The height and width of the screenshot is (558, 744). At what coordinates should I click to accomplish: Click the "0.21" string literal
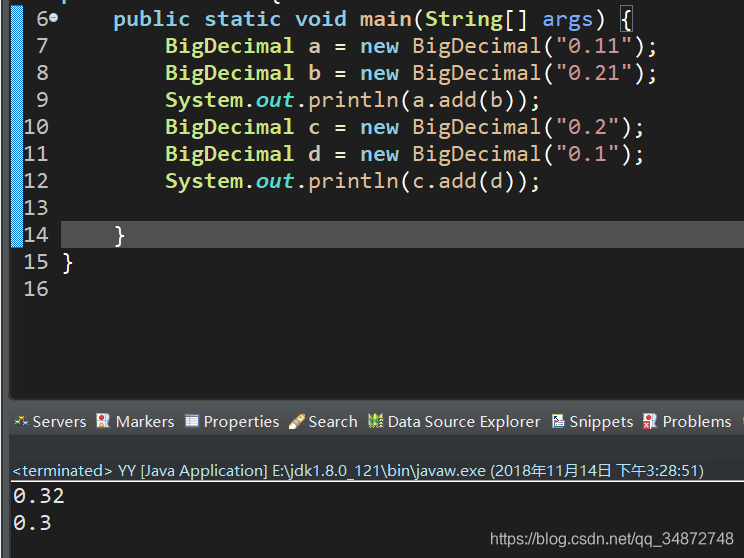(x=594, y=73)
